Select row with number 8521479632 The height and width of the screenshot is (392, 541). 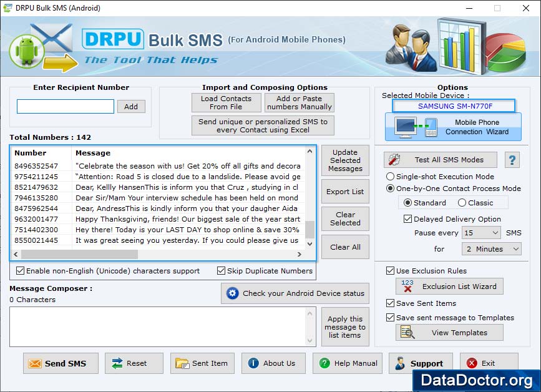[158, 187]
